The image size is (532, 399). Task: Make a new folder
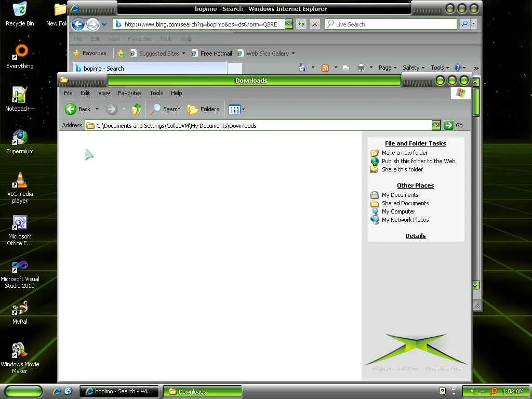click(x=404, y=153)
